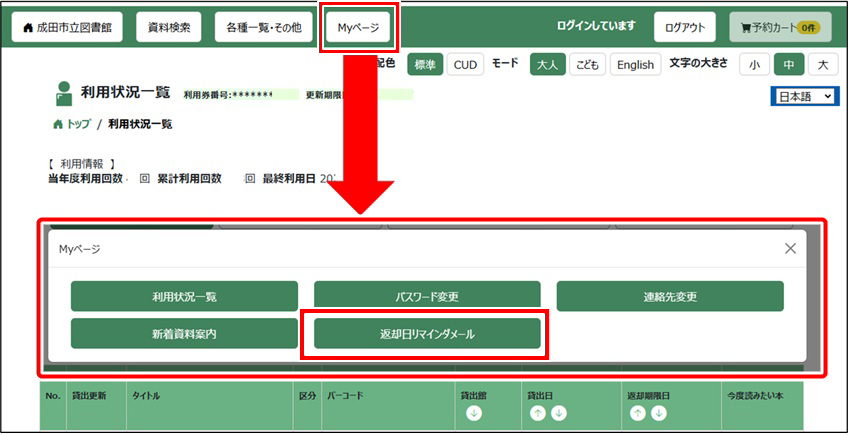Open the 日本語 language dropdown
Screen dimensions: 851x435
pos(805,97)
